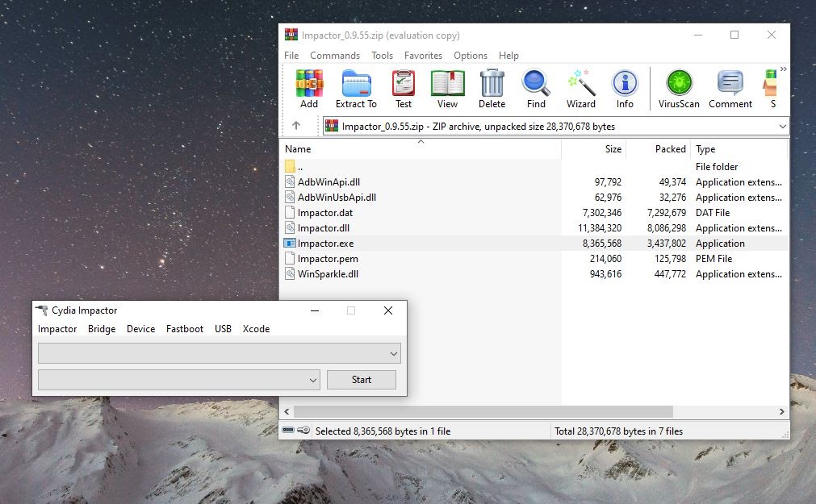
Task: Maximize the WinRAR window
Action: (734, 35)
